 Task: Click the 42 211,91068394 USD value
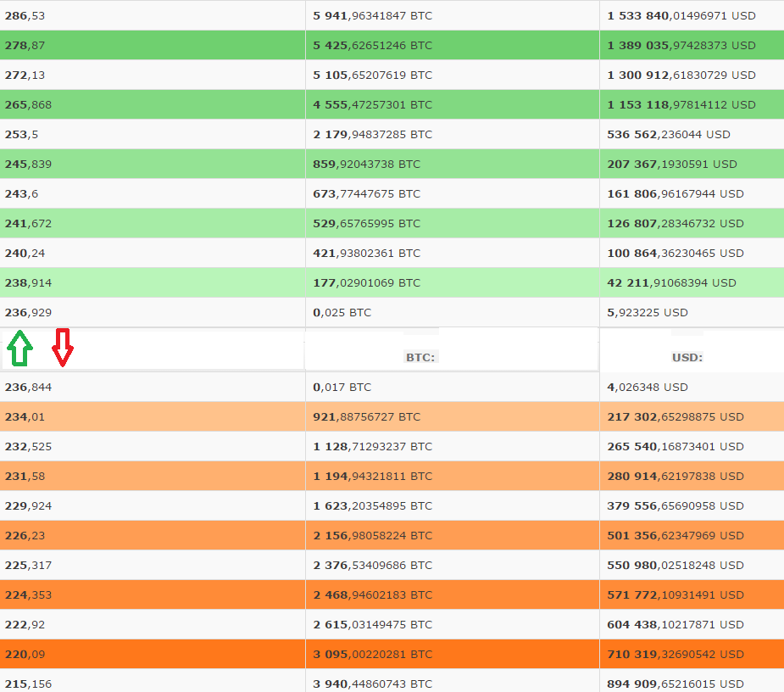coord(671,282)
